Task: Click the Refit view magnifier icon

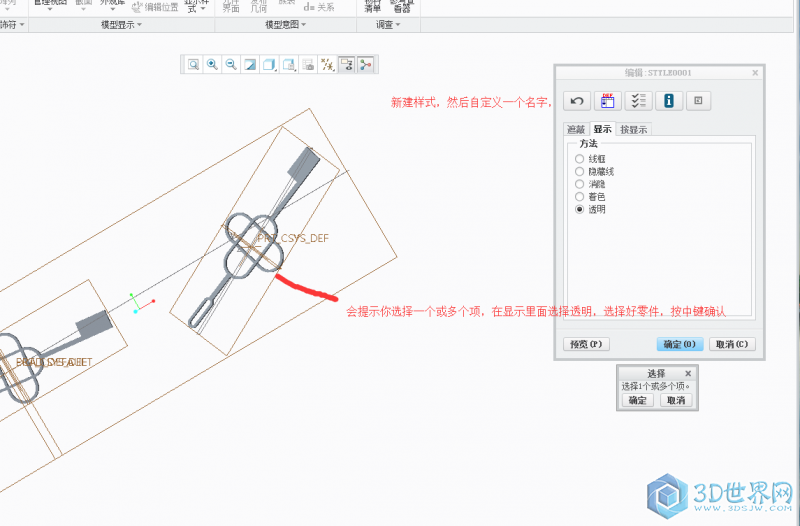Action: click(193, 64)
